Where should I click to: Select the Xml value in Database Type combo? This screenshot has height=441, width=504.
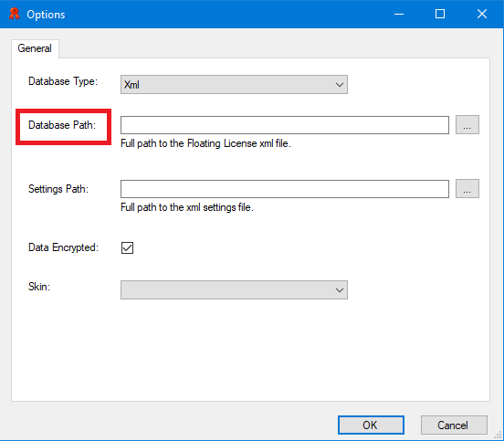click(x=131, y=85)
